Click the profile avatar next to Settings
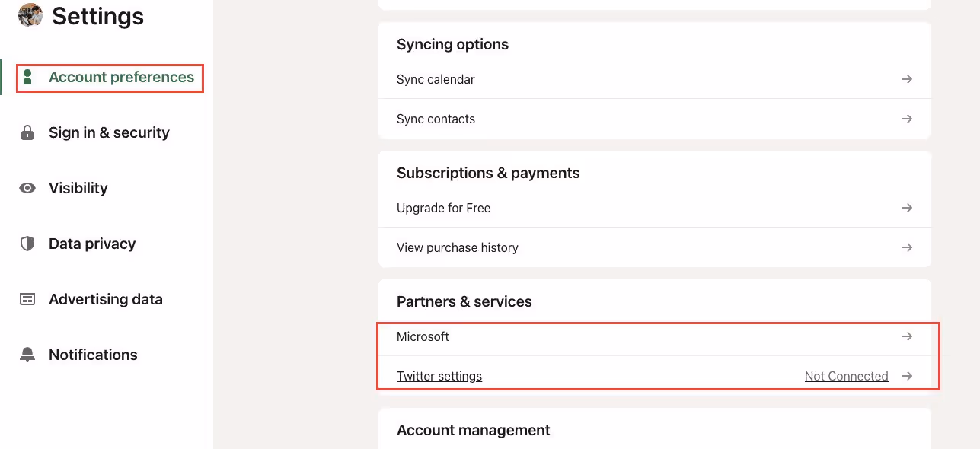Image resolution: width=980 pixels, height=449 pixels. [30, 16]
